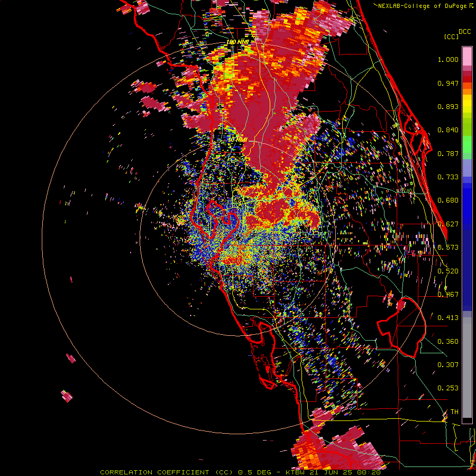
Task: Click the 00:20 time stamp in footer
Action: coord(369,472)
